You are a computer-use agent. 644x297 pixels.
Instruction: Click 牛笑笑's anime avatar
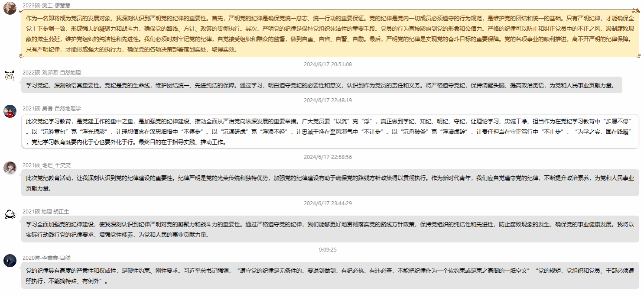(10, 168)
